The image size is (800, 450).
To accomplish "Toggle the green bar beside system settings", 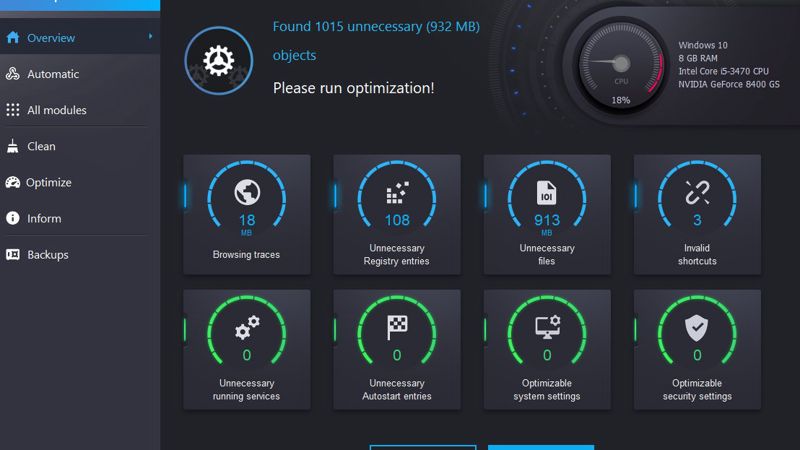I will [x=485, y=330].
